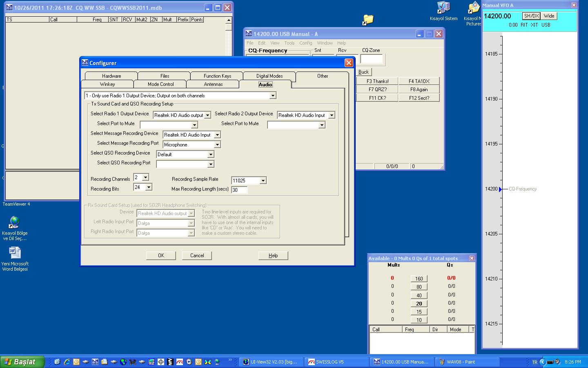Click the Max Recording Length field

click(239, 190)
